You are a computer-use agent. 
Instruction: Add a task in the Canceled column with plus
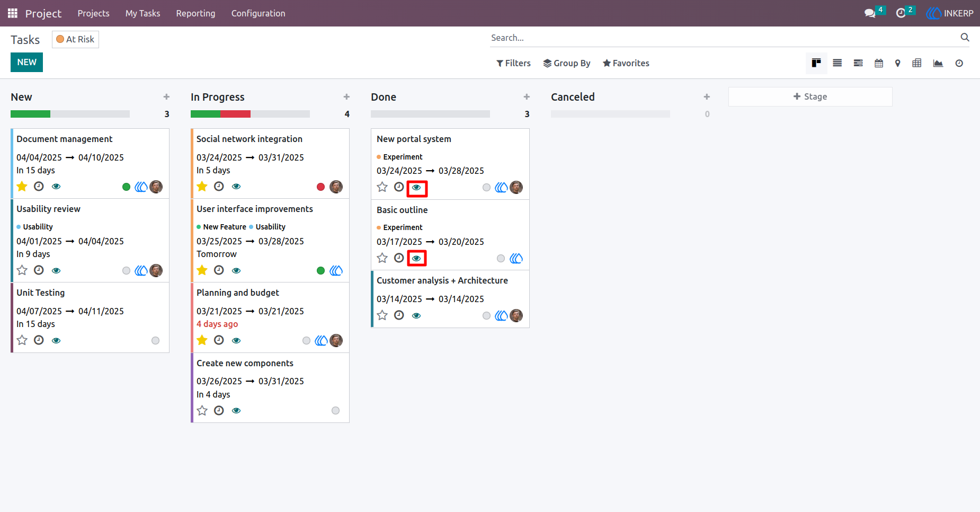coord(707,96)
